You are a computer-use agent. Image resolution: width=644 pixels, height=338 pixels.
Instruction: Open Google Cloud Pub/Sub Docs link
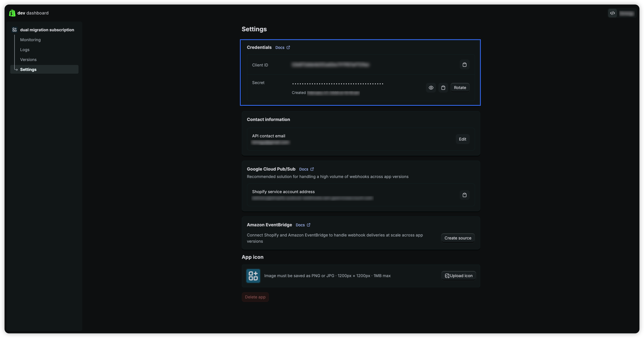pos(304,169)
